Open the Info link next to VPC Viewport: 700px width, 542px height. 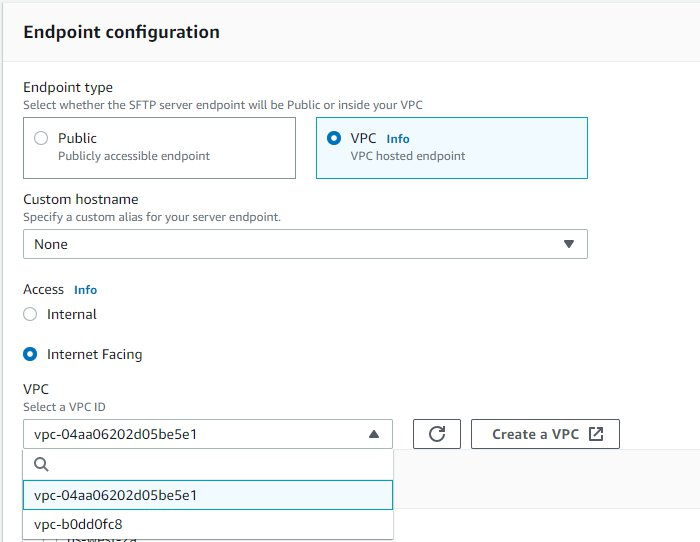pos(398,139)
